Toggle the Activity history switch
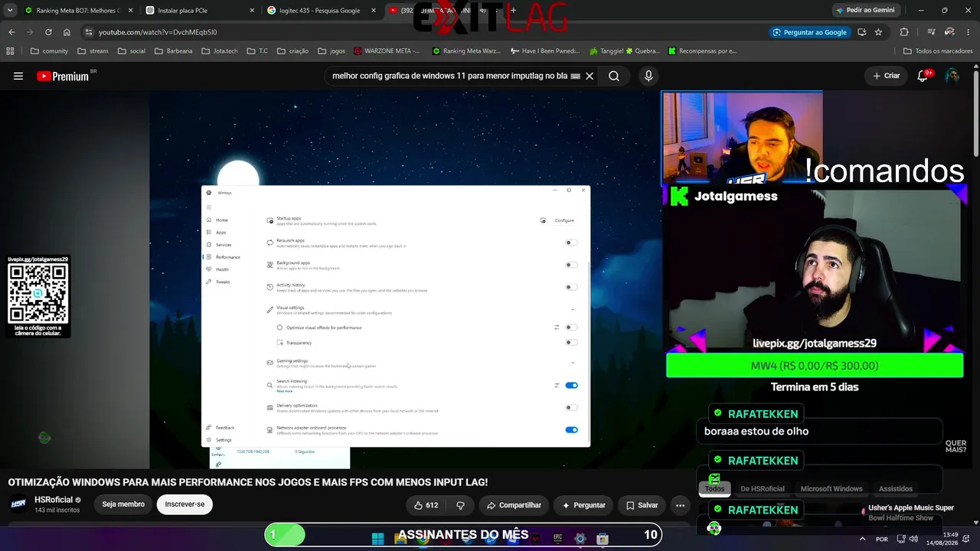Image resolution: width=980 pixels, height=551 pixels. [x=571, y=287]
